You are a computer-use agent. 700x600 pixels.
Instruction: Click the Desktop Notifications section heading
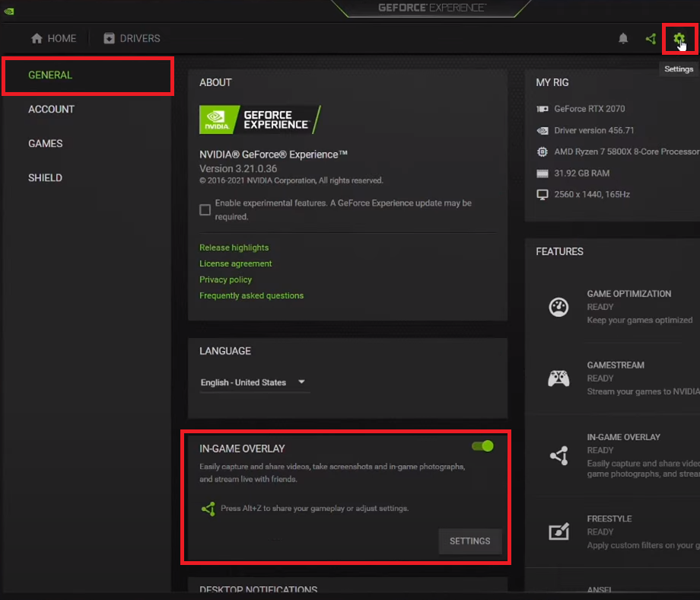pos(258,590)
